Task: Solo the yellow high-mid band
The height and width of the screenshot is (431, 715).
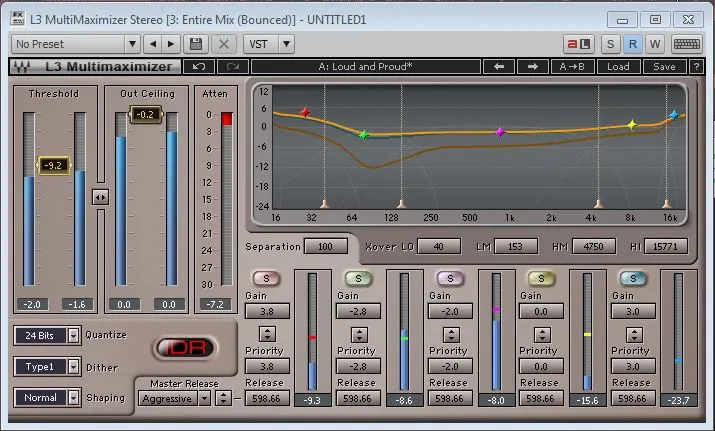Action: pos(541,278)
